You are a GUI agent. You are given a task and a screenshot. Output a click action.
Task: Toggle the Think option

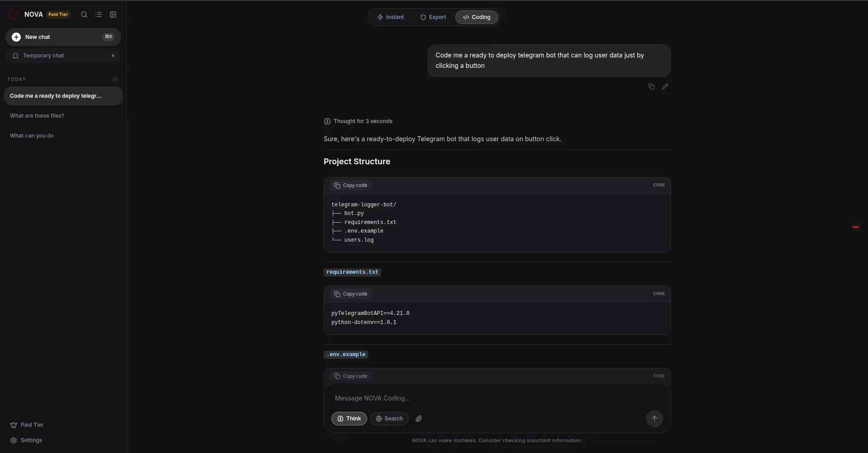click(349, 419)
